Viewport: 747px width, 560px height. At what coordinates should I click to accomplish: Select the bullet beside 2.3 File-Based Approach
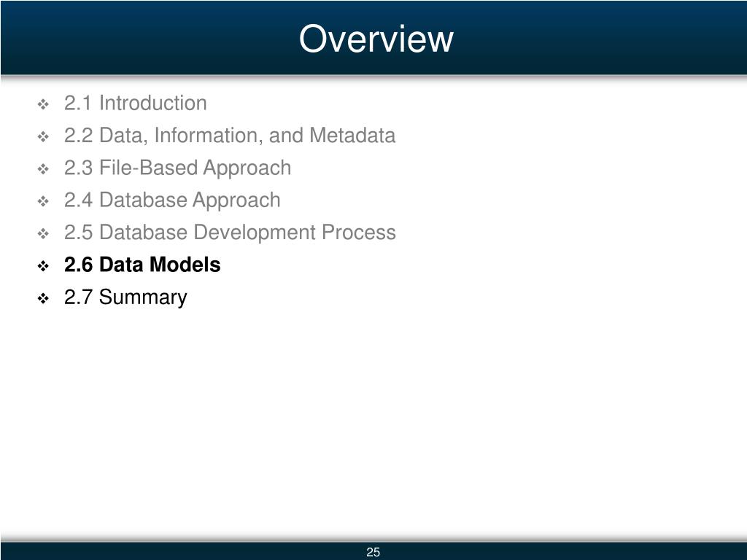click(43, 169)
